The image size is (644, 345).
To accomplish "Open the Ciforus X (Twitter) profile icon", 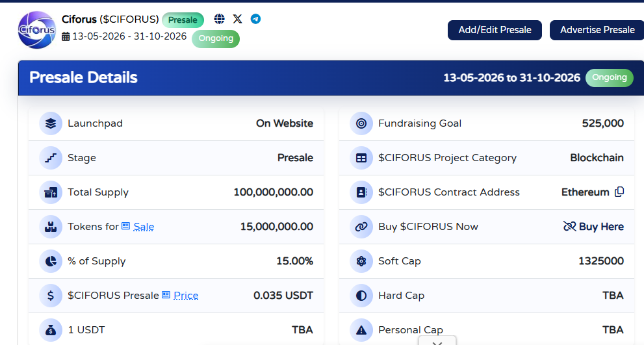I will 237,19.
